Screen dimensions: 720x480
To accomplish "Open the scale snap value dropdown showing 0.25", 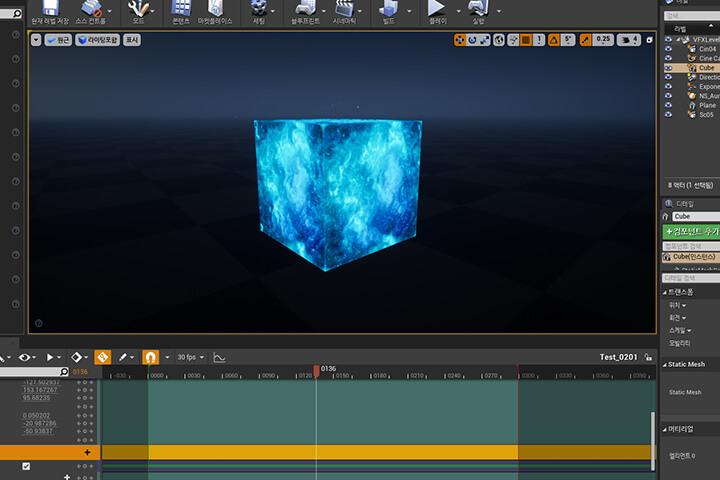I will 603,40.
